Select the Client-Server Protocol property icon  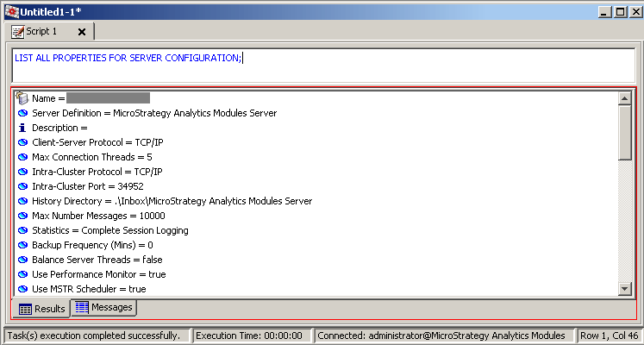coord(22,142)
